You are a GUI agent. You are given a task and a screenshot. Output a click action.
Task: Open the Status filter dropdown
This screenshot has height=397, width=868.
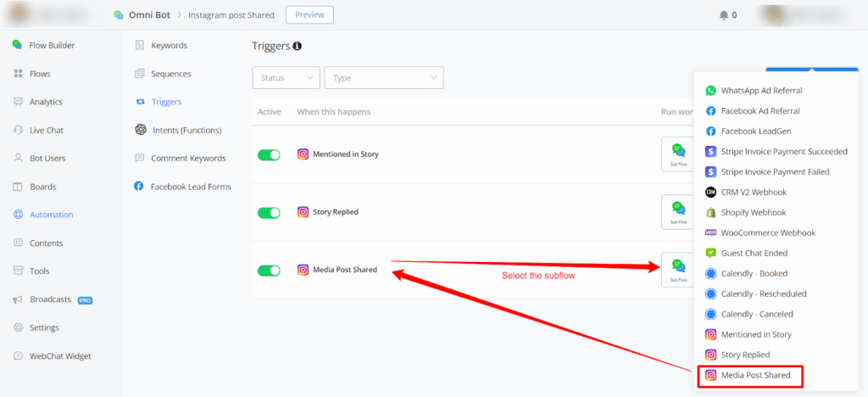[x=286, y=78]
